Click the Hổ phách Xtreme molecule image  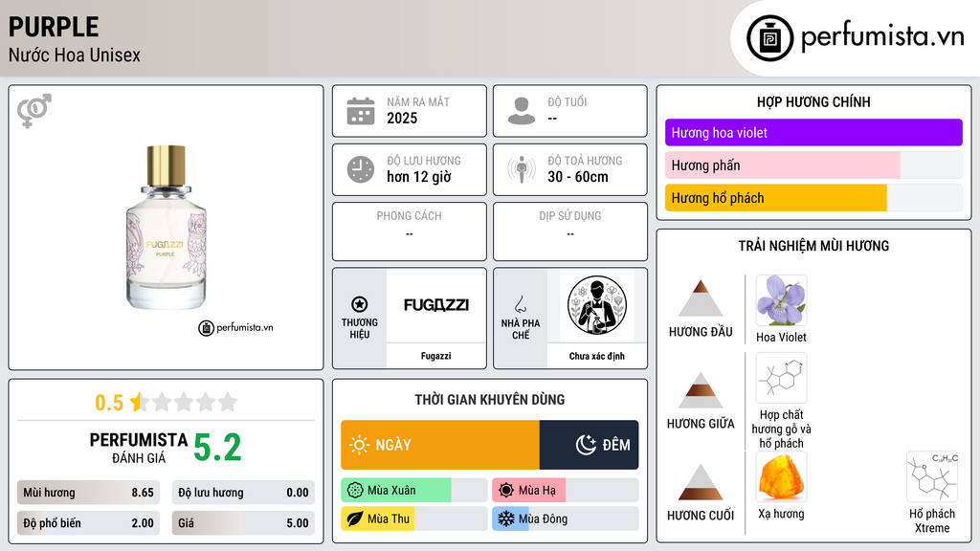coord(932,476)
